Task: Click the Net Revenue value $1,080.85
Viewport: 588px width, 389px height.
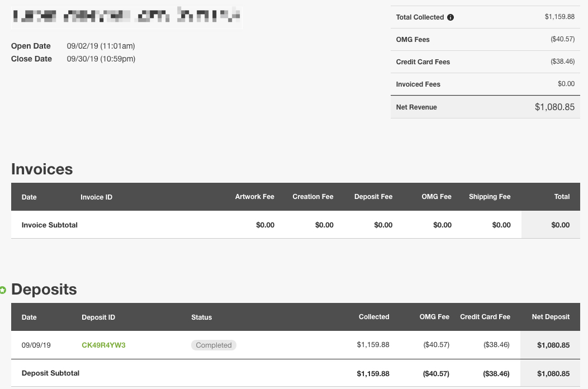Action: [554, 107]
